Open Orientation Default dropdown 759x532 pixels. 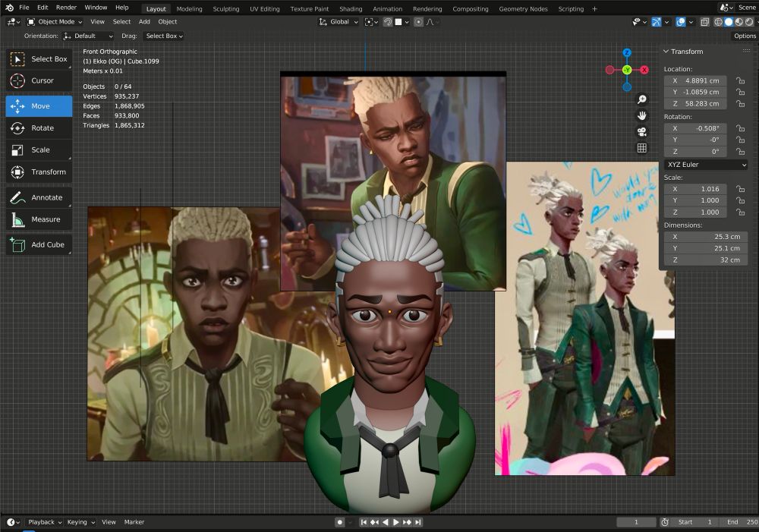pos(89,36)
